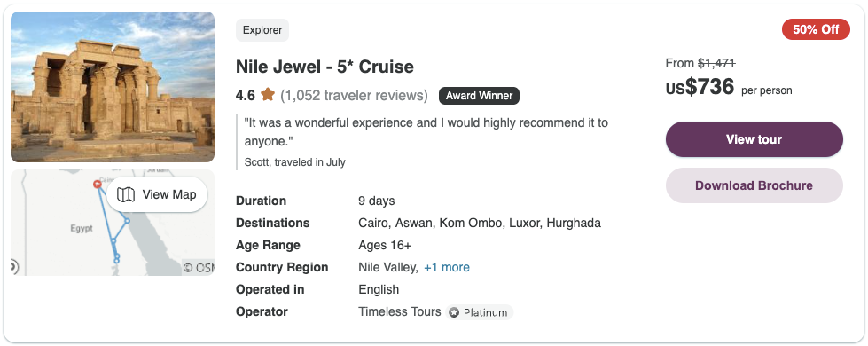868x346 pixels.
Task: Click the orange rating star icon
Action: [268, 95]
